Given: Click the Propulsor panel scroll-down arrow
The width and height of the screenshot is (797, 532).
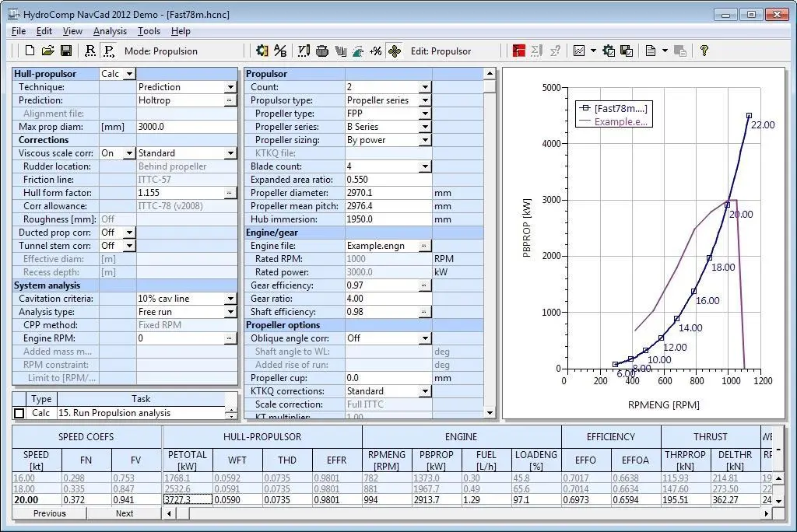Looking at the screenshot, I should (490, 412).
